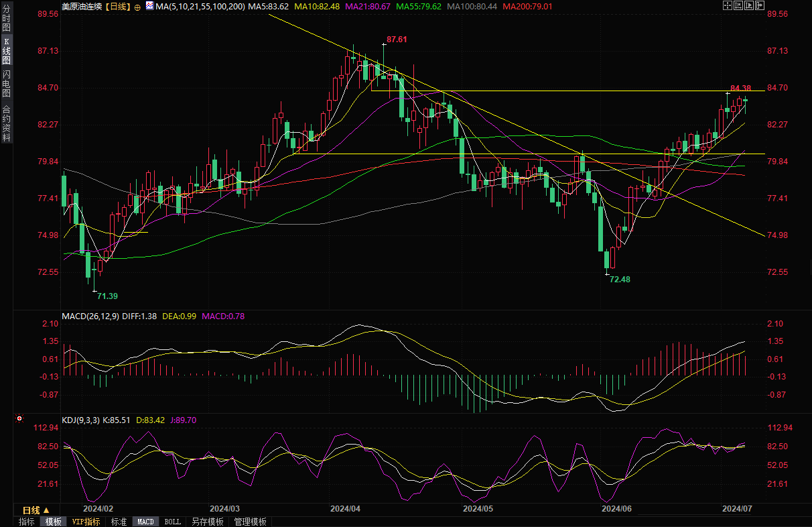Image resolution: width=812 pixels, height=527 pixels.
Task: Click the 管理模板 button
Action: tap(250, 522)
